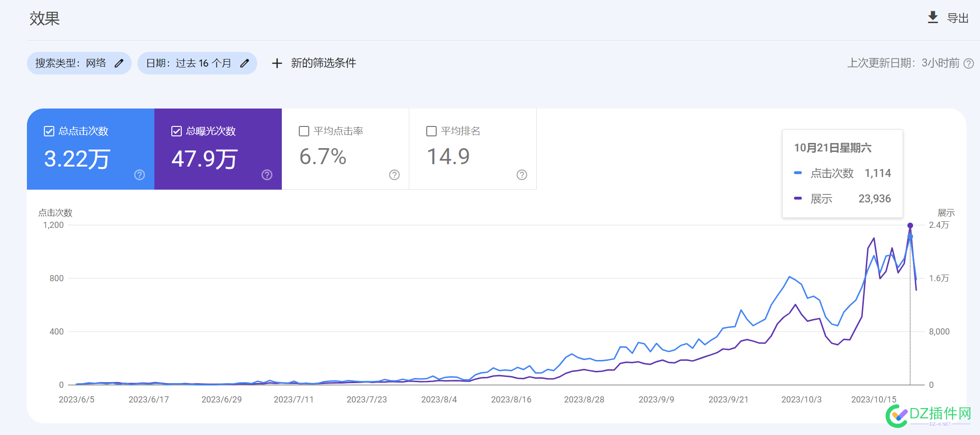
Task: Select the 14.9 average position value
Action: point(448,157)
